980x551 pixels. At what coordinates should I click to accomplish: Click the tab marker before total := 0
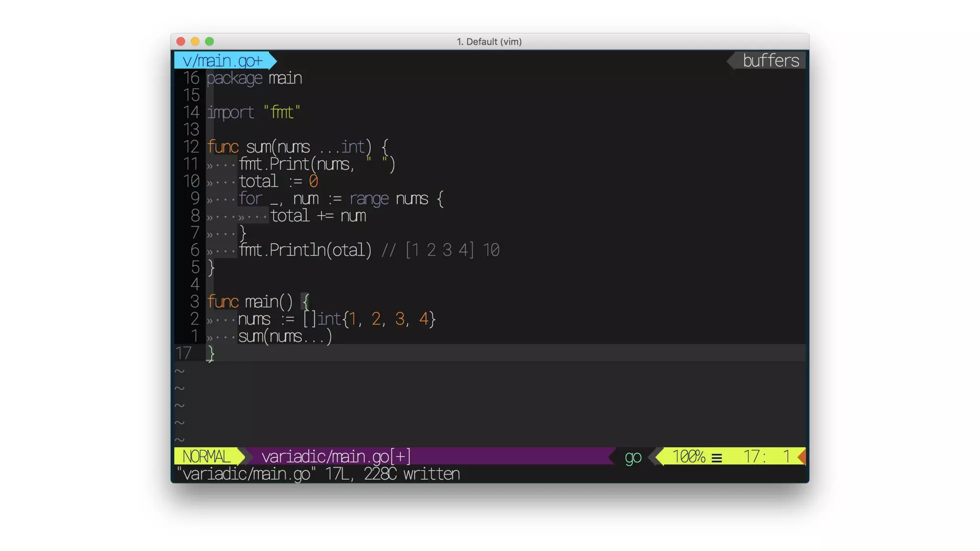tap(210, 182)
